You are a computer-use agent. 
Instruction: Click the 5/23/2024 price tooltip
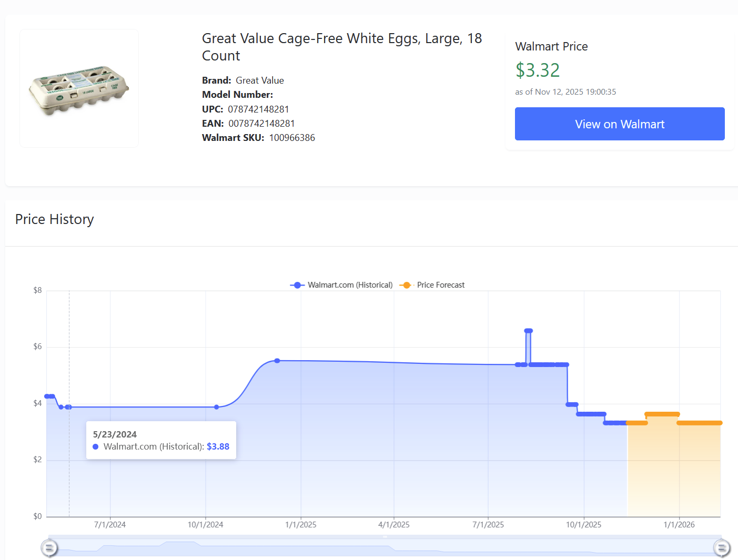161,440
